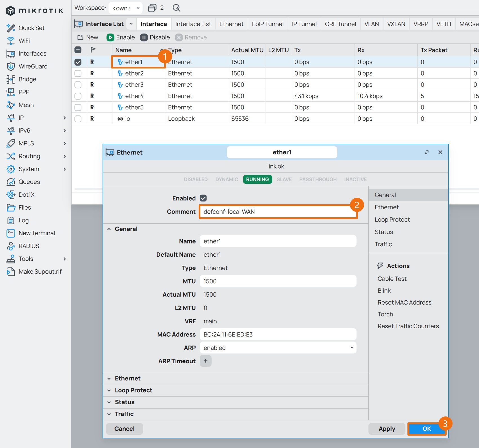
Task: Open WireGuard shield icon in sidebar
Action: (11, 66)
